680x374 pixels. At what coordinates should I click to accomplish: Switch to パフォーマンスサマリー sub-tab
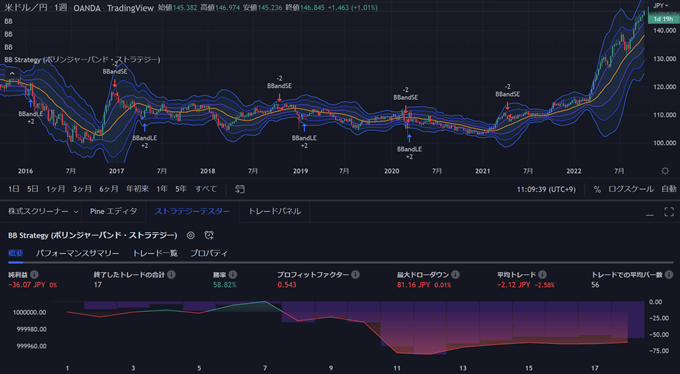(77, 253)
